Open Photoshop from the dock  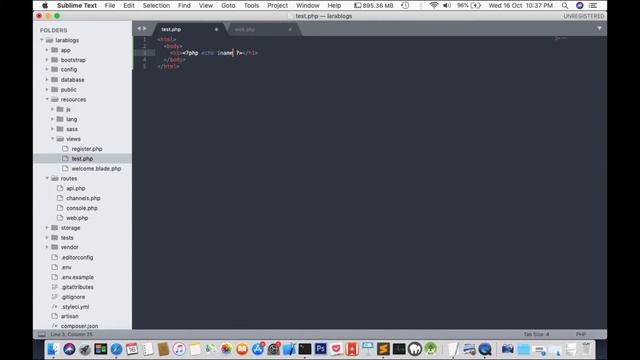click(x=320, y=349)
